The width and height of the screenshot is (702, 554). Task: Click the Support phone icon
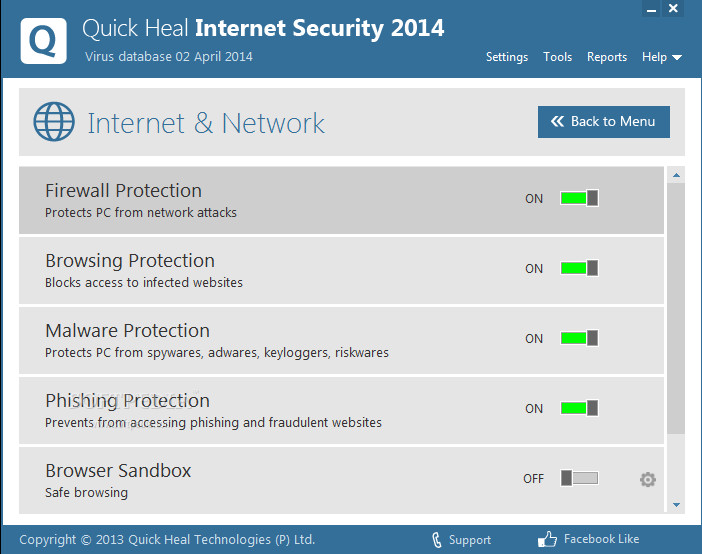tap(437, 540)
